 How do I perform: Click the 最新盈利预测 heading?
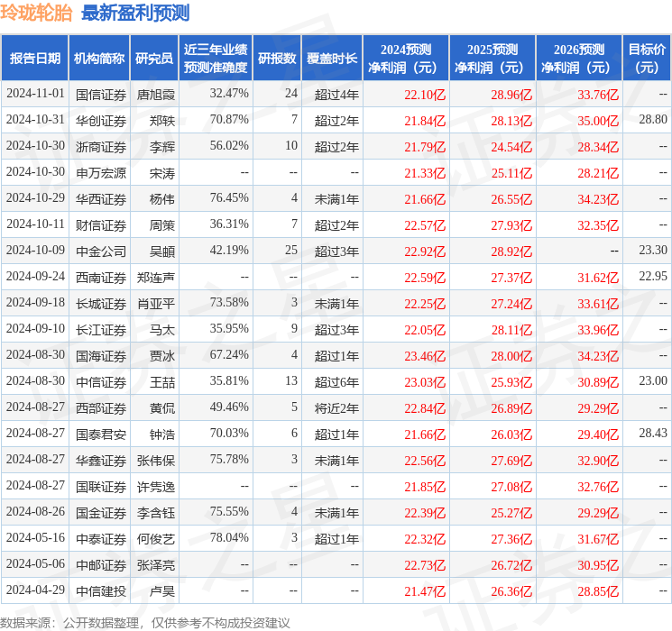135,14
